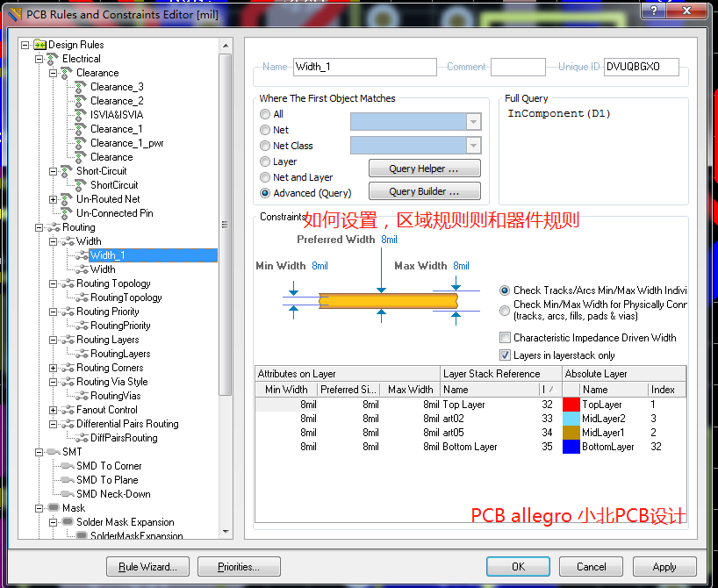The width and height of the screenshot is (718, 588).
Task: Open the Net dropdown list
Action: click(473, 122)
